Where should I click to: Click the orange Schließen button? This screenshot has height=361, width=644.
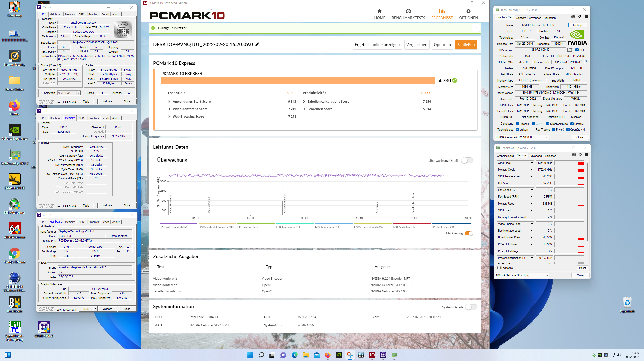click(x=466, y=45)
